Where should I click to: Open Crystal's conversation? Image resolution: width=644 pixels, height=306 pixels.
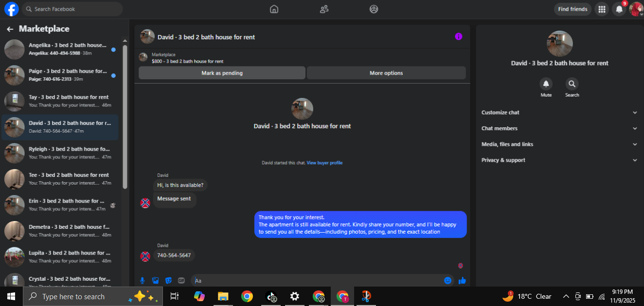[x=60, y=280]
